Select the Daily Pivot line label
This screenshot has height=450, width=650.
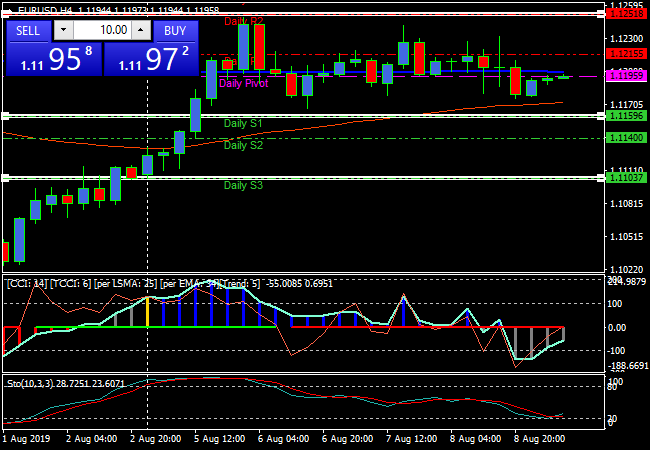[x=243, y=84]
